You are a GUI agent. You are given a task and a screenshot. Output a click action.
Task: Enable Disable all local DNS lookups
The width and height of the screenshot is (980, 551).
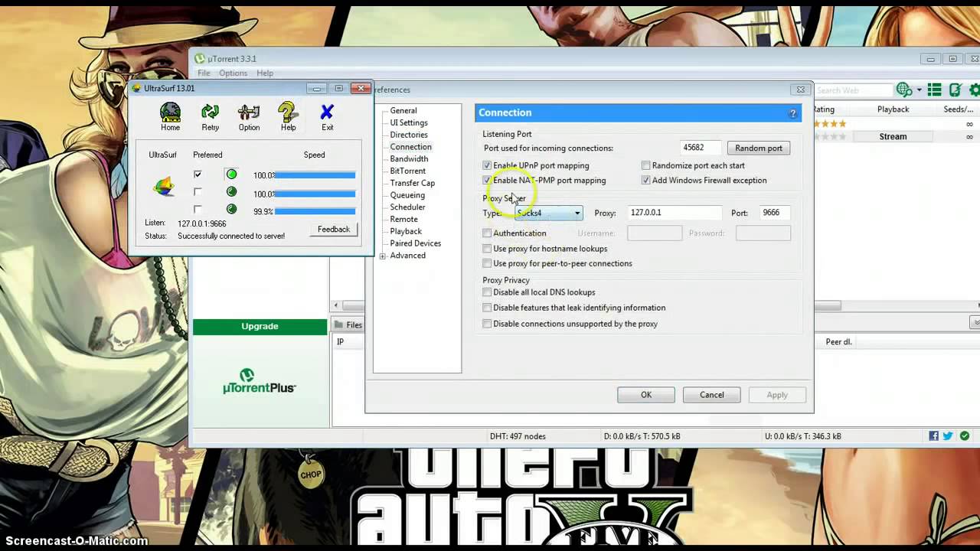click(x=487, y=292)
